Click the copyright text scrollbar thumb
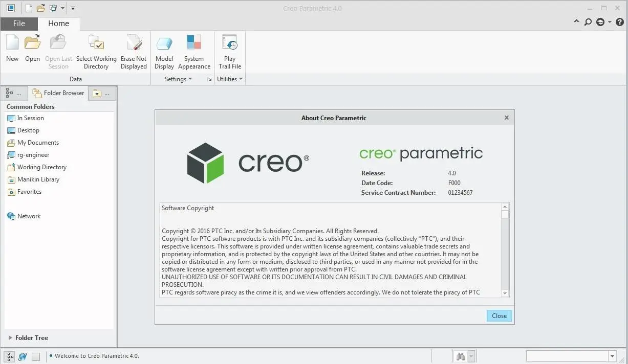This screenshot has height=364, width=628. 505,215
